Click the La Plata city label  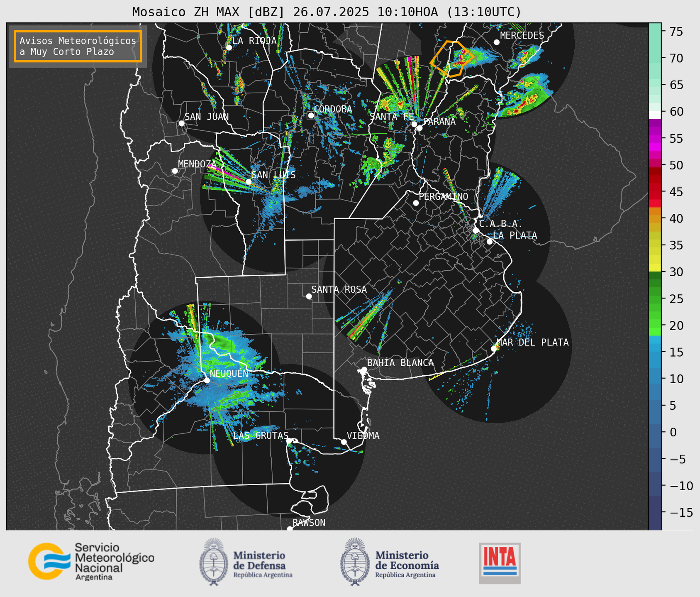click(515, 235)
